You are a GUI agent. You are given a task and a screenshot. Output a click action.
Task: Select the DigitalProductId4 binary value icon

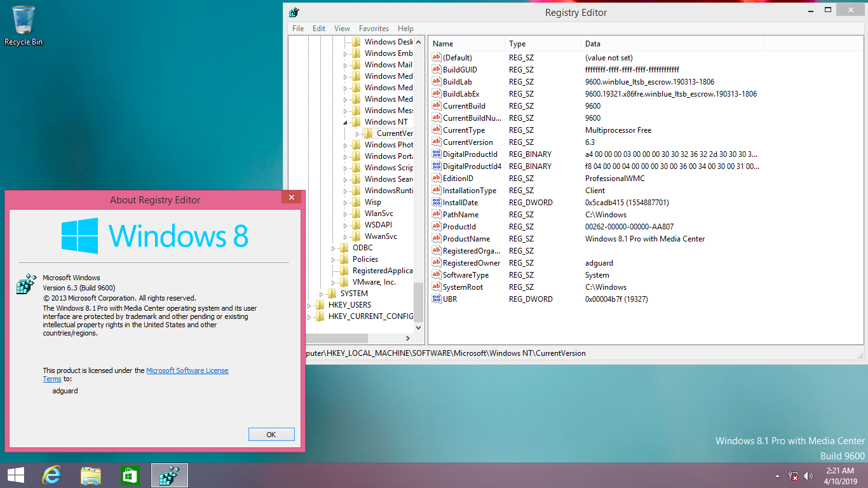pyautogui.click(x=437, y=166)
